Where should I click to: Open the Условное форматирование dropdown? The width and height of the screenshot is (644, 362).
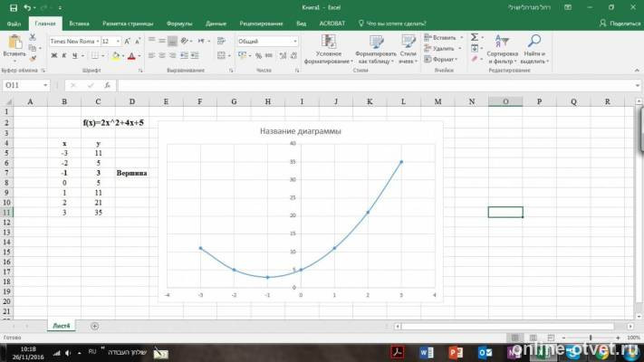point(328,50)
